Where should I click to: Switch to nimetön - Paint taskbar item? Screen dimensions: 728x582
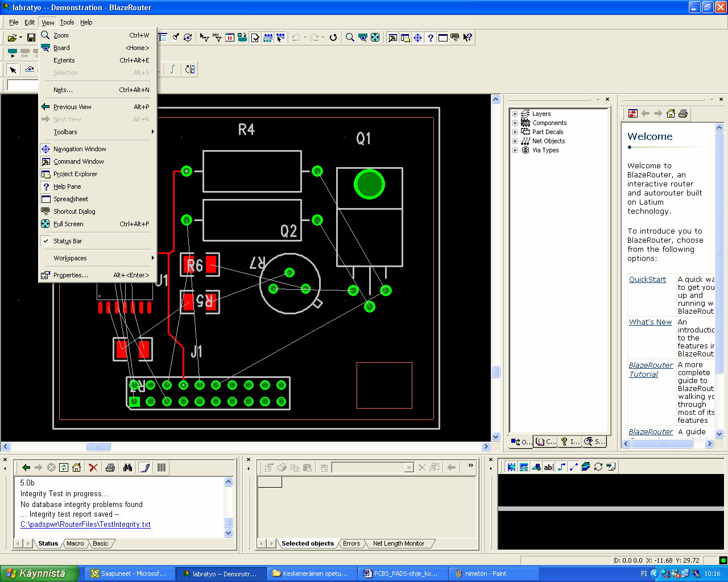493,573
